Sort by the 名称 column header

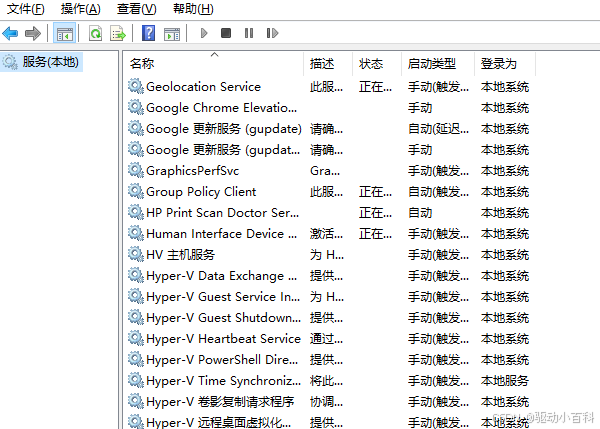pos(142,64)
